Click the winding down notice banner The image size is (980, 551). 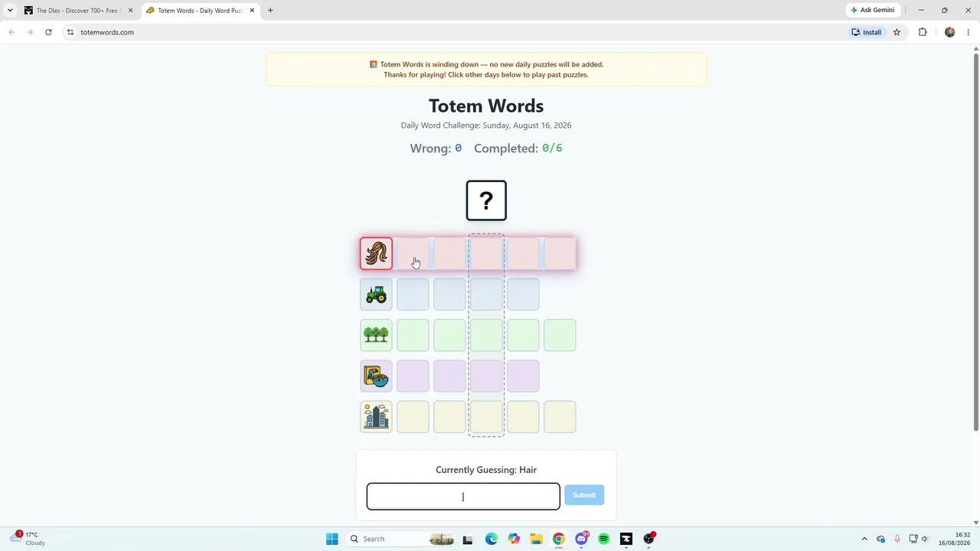pyautogui.click(x=486, y=70)
